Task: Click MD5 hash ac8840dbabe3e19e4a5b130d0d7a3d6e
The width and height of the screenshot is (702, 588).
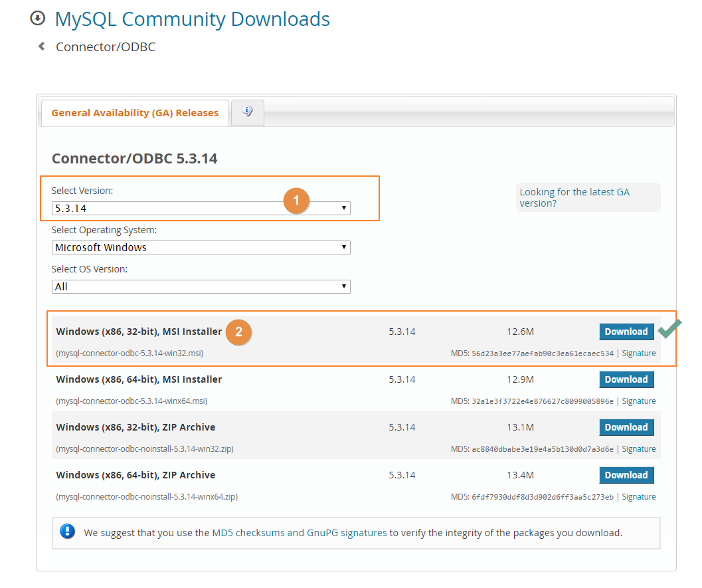Action: pos(543,449)
